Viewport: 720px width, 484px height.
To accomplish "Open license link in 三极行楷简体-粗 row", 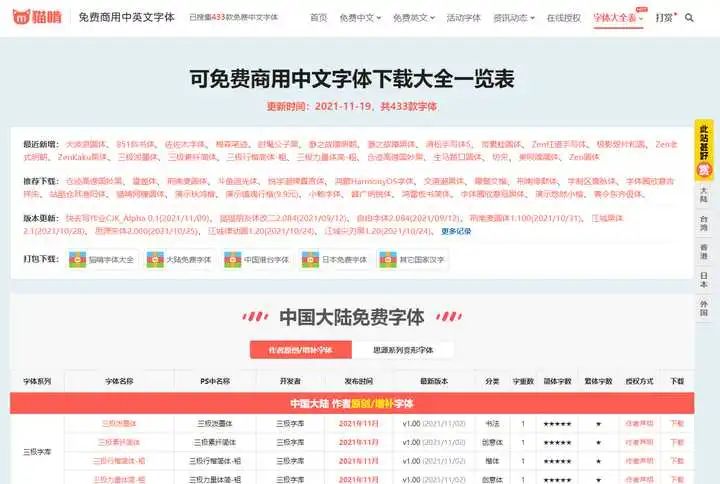I will pos(639,461).
